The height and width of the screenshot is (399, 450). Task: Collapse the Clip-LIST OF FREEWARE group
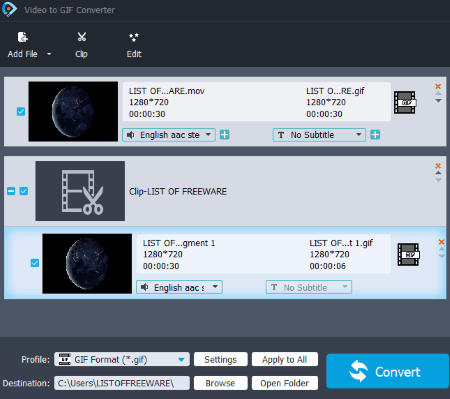(11, 191)
